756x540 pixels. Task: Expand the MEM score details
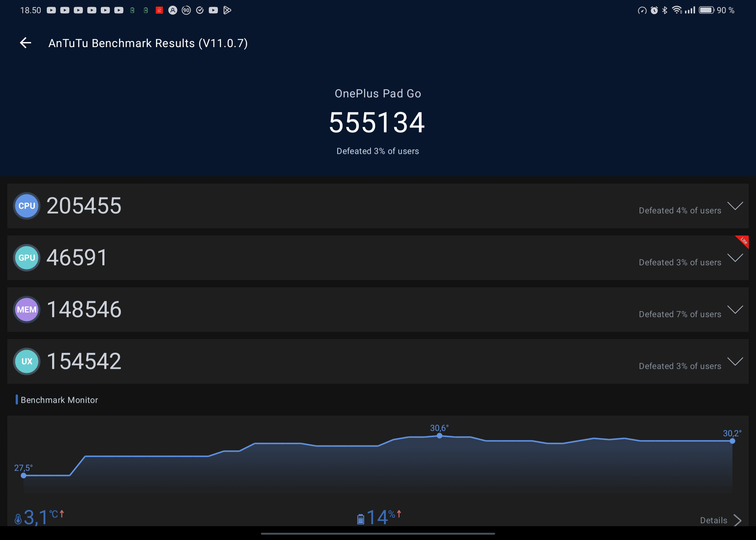[735, 310]
